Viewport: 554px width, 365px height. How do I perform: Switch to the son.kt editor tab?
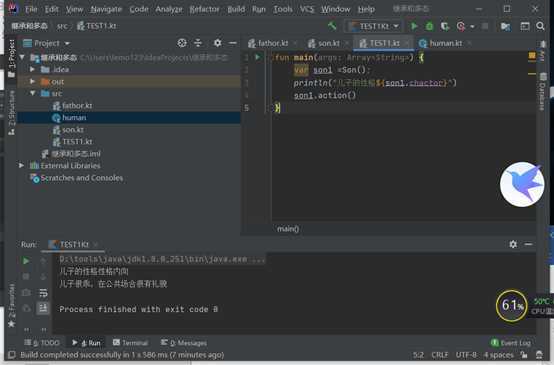(x=329, y=43)
